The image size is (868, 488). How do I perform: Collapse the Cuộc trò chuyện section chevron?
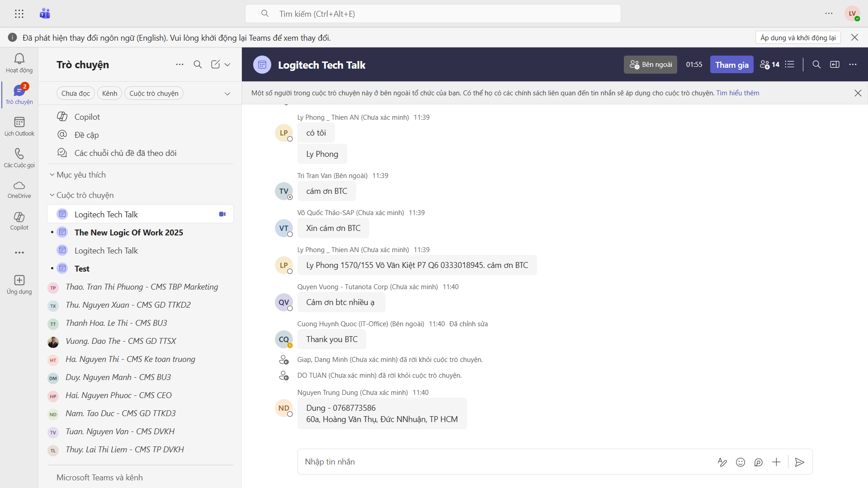click(x=52, y=195)
